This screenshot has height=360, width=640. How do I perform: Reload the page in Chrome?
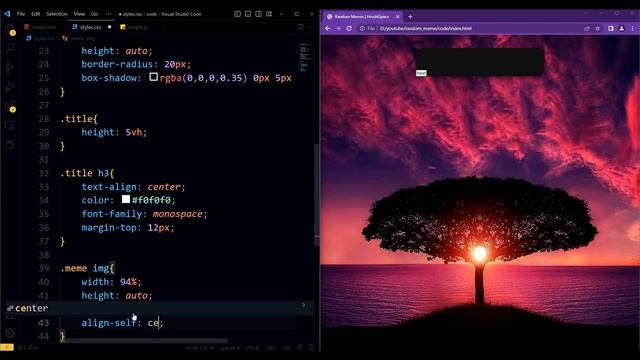click(349, 29)
